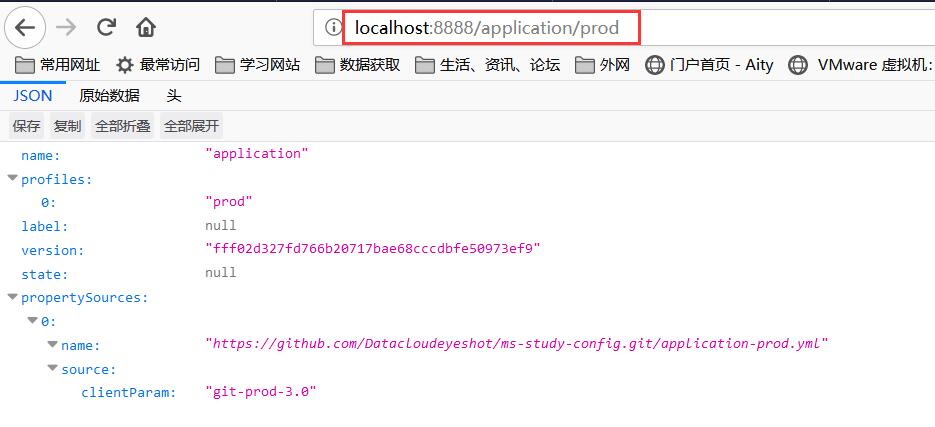Open the 最常访问 bookmark with gear icon
Screen dimensions: 935x427
pos(158,65)
